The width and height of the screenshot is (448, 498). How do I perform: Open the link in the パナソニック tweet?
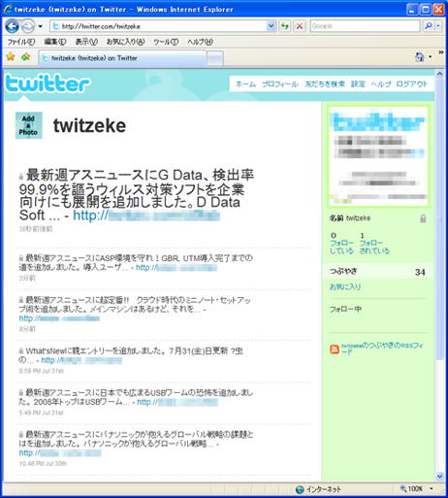point(60,452)
